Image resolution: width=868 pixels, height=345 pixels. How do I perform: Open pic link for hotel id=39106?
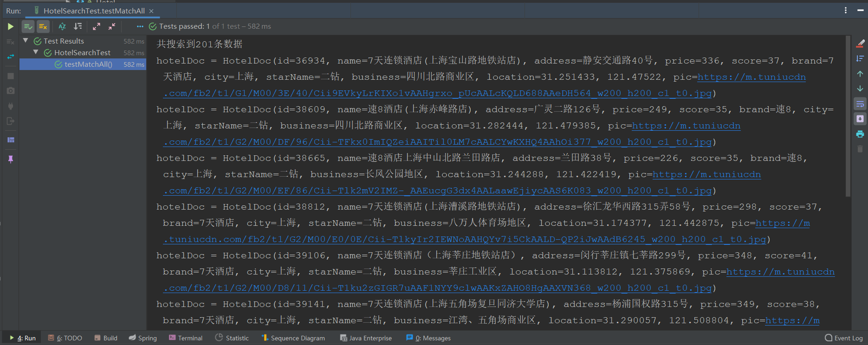click(x=437, y=288)
